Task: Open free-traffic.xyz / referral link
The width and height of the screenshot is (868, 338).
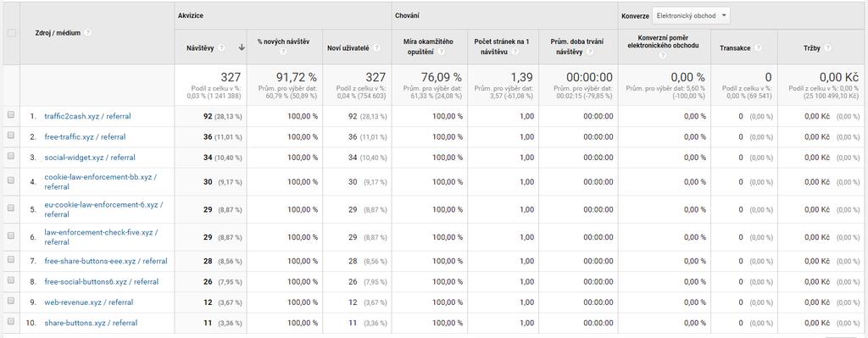Action: 85,136
